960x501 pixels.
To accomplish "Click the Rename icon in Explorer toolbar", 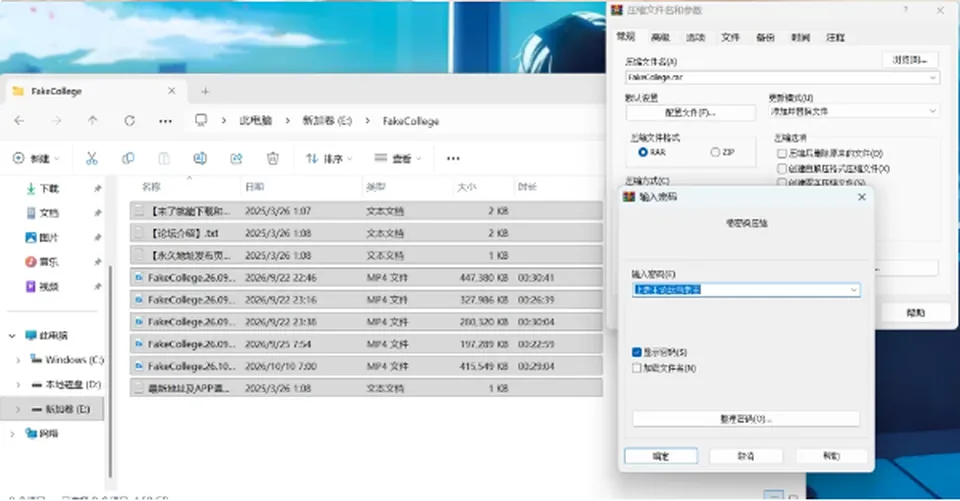I will point(200,159).
